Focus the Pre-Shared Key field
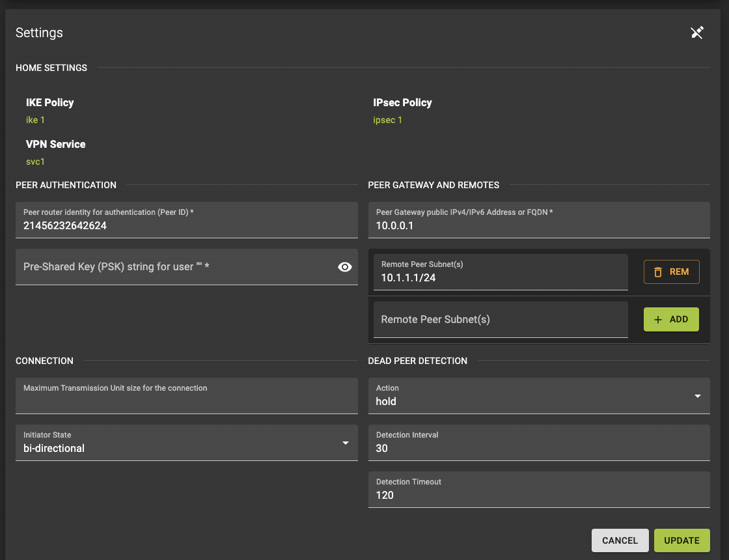This screenshot has width=729, height=560. tap(186, 267)
